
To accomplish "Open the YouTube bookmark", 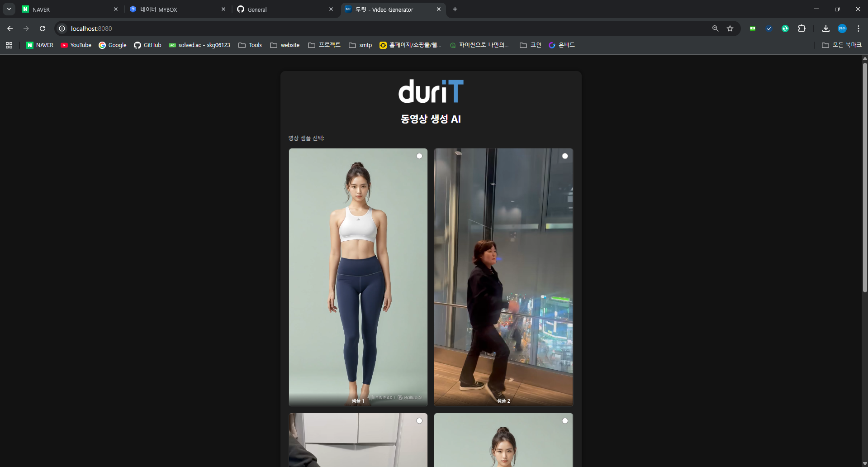I will (x=76, y=45).
